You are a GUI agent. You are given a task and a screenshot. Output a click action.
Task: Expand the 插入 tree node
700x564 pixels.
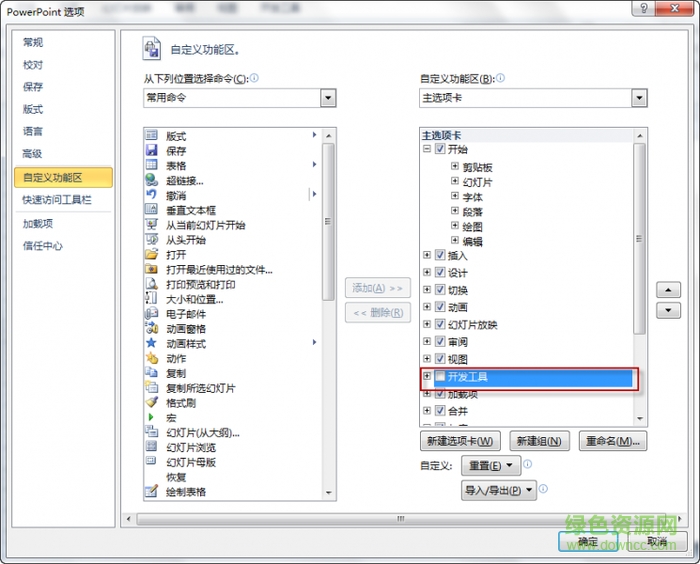427,255
